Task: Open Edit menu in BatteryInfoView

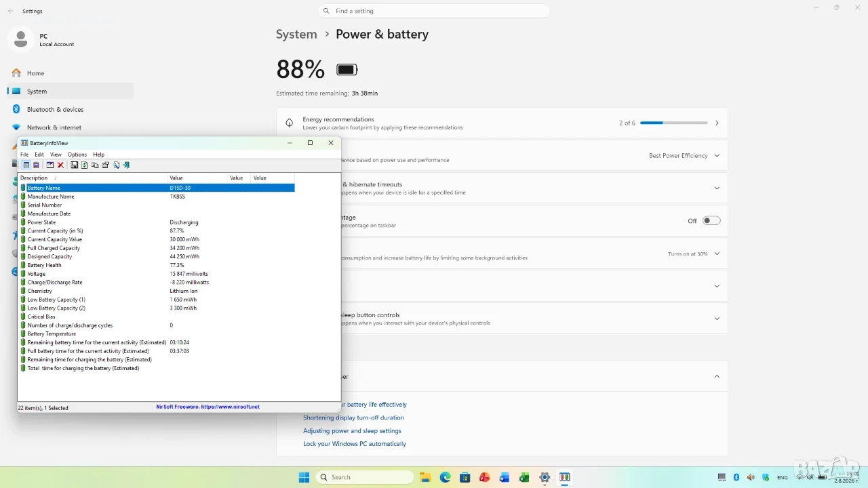Action: click(39, 155)
